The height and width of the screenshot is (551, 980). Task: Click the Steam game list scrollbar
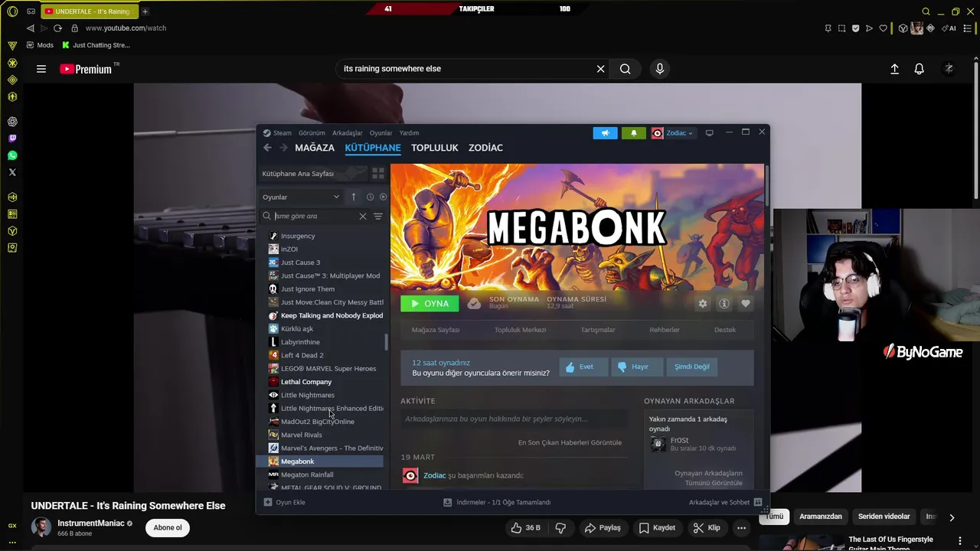tap(386, 343)
